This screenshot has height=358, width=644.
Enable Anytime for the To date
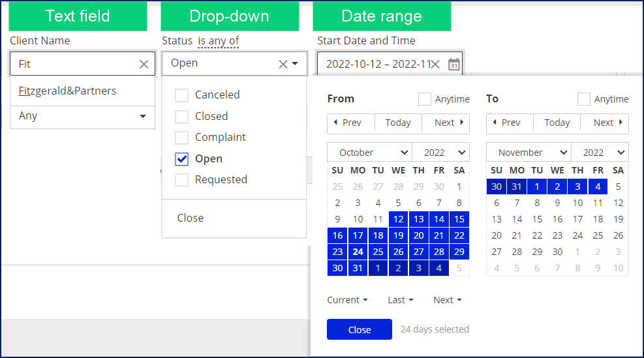click(x=583, y=99)
